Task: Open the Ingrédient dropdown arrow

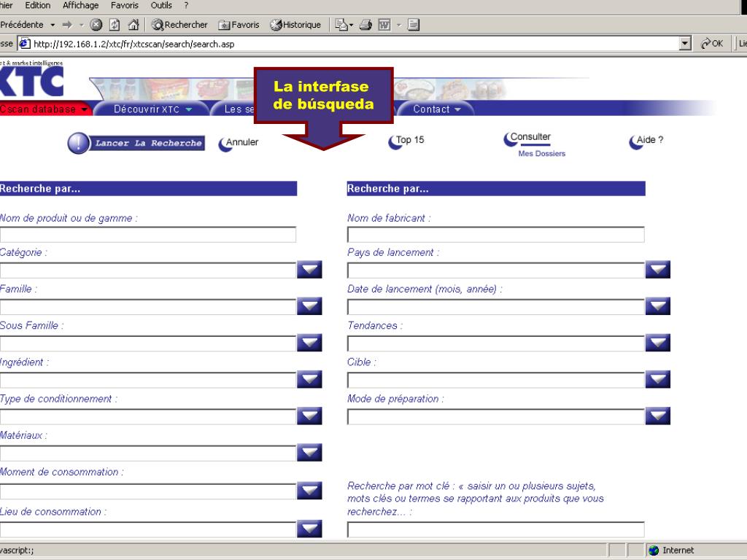Action: click(x=309, y=379)
